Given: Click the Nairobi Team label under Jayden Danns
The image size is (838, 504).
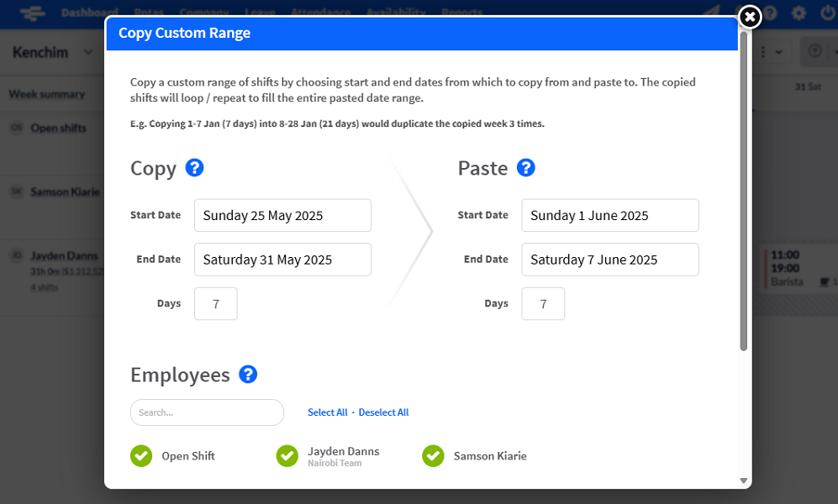Looking at the screenshot, I should point(335,463).
